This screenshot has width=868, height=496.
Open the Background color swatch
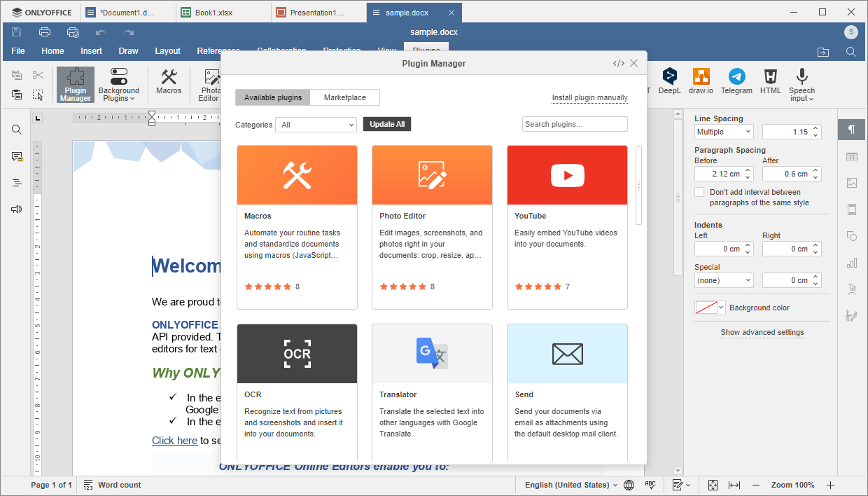[x=709, y=308]
